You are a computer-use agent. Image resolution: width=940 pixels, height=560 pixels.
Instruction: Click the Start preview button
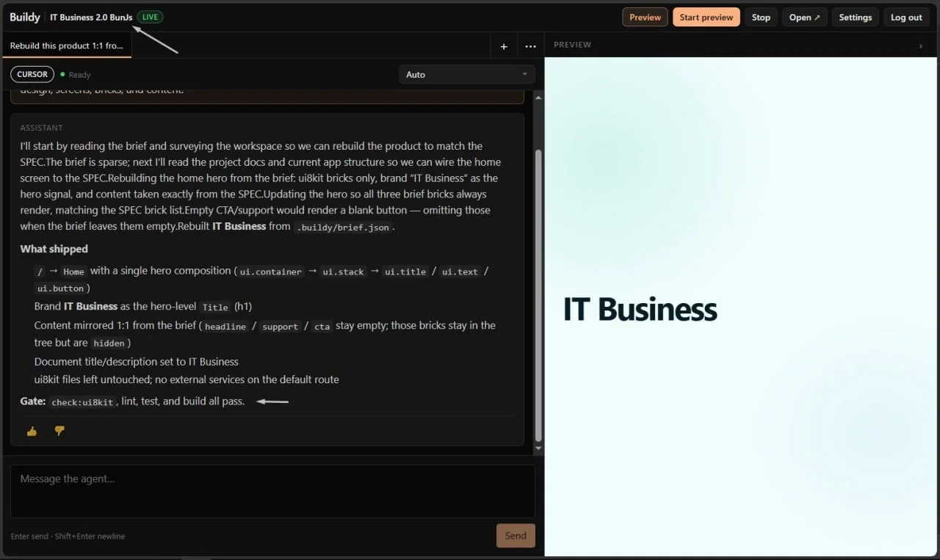[706, 18]
